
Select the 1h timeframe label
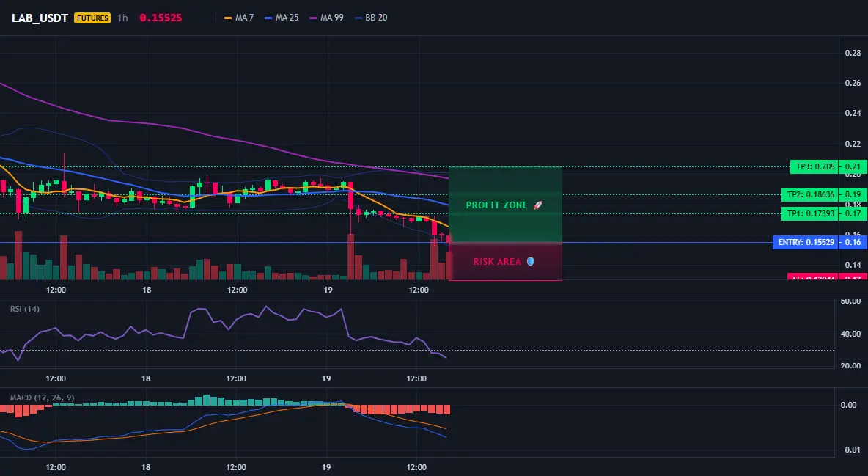pos(122,18)
